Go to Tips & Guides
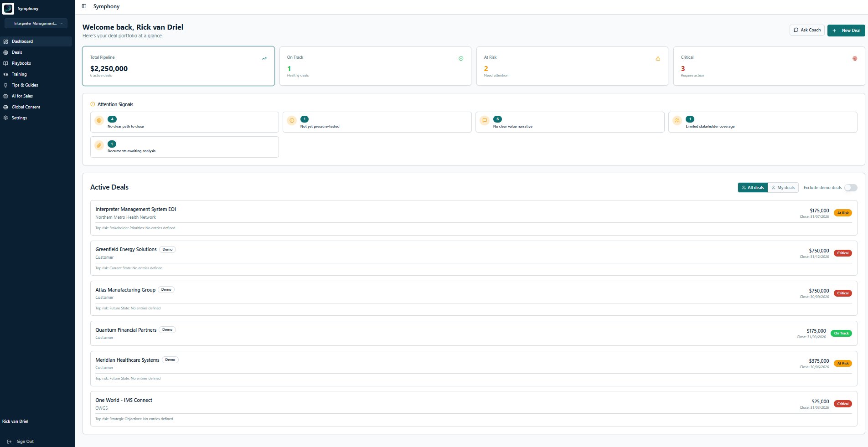Image resolution: width=868 pixels, height=447 pixels. coord(25,85)
